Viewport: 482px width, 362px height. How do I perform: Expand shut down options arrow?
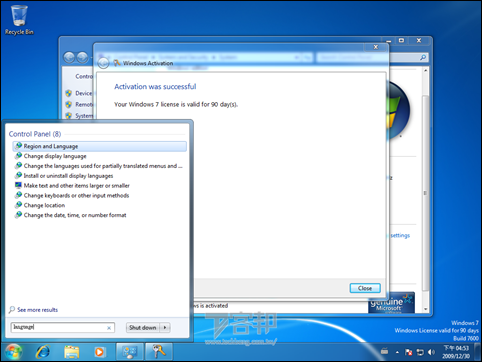tap(165, 328)
